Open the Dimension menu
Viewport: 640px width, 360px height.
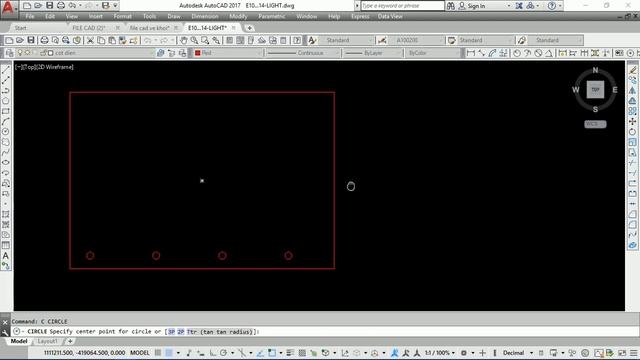click(205, 16)
